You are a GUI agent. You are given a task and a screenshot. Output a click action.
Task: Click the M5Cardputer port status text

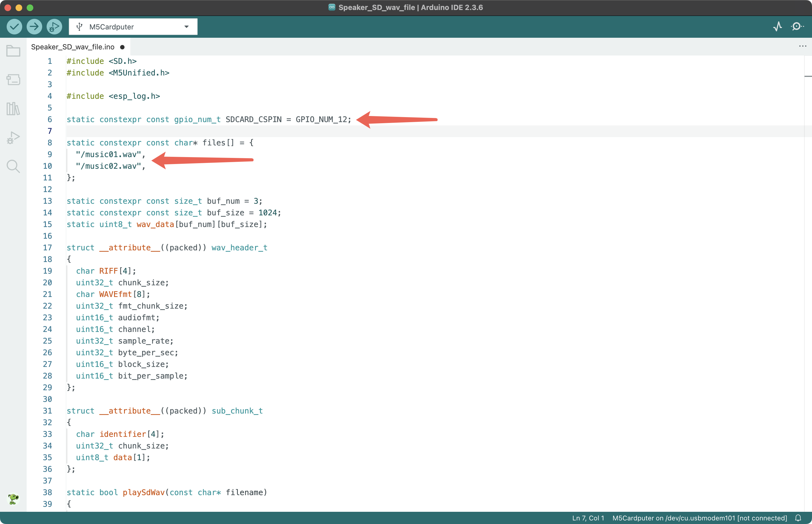click(700, 518)
